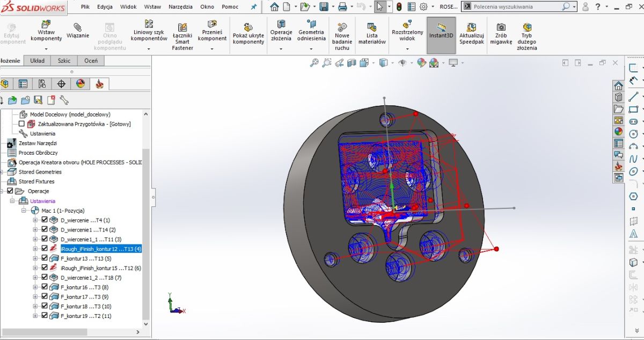Screen dimensions: 644x340
Task: Open Operacje złożenia dropdown arrow
Action: click(x=281, y=49)
